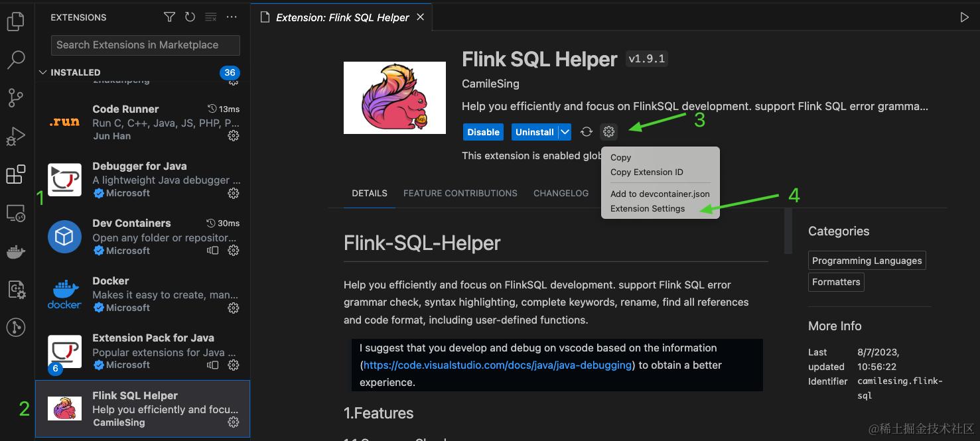Switch to the DETAILS tab
Image resolution: width=980 pixels, height=441 pixels.
[x=370, y=194]
